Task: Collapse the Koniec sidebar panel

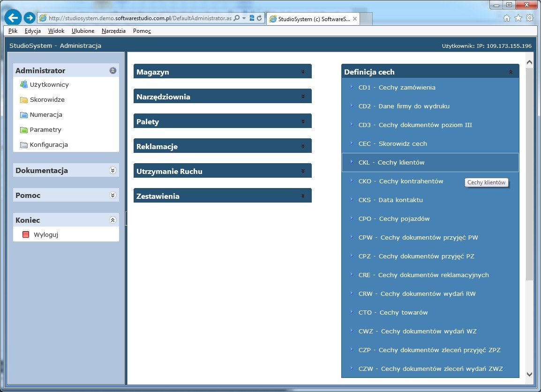Action: pos(113,220)
